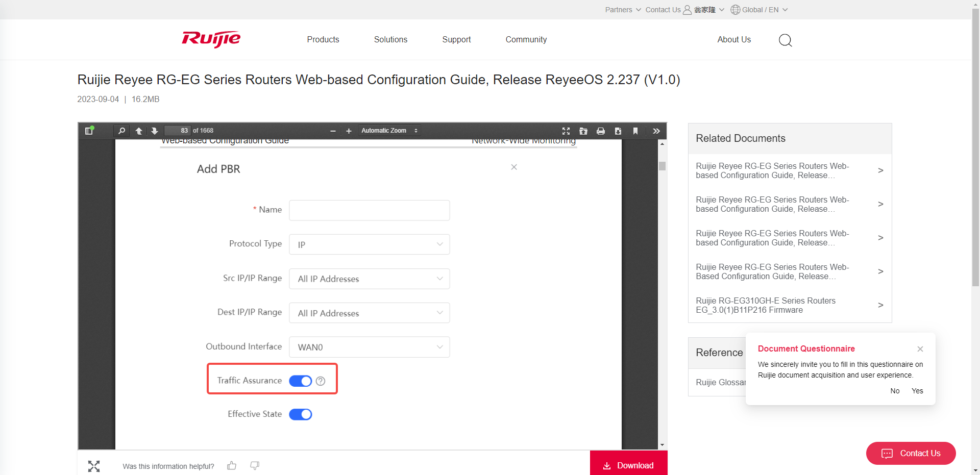Print the PDF document
The width and height of the screenshot is (980, 475).
tap(601, 131)
